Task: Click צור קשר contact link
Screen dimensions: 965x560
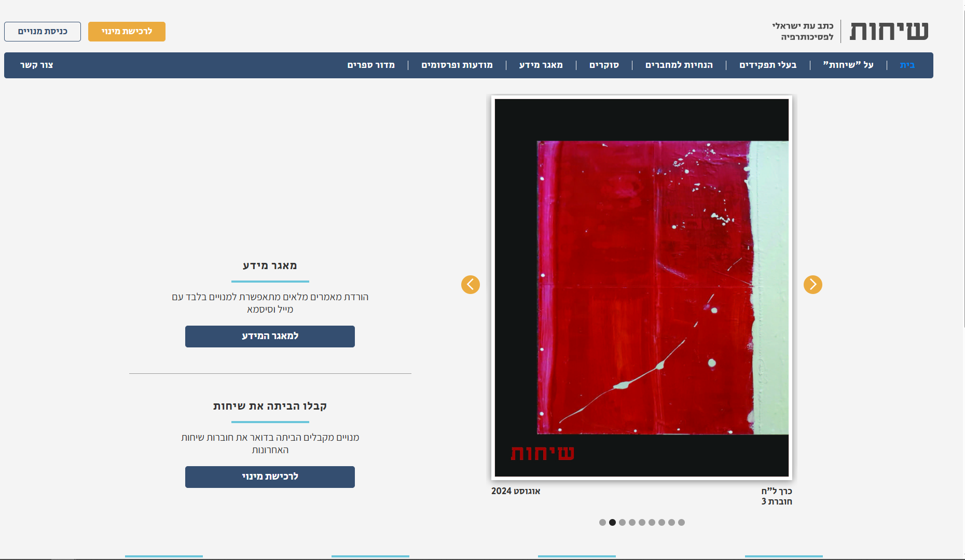Action: pyautogui.click(x=37, y=65)
